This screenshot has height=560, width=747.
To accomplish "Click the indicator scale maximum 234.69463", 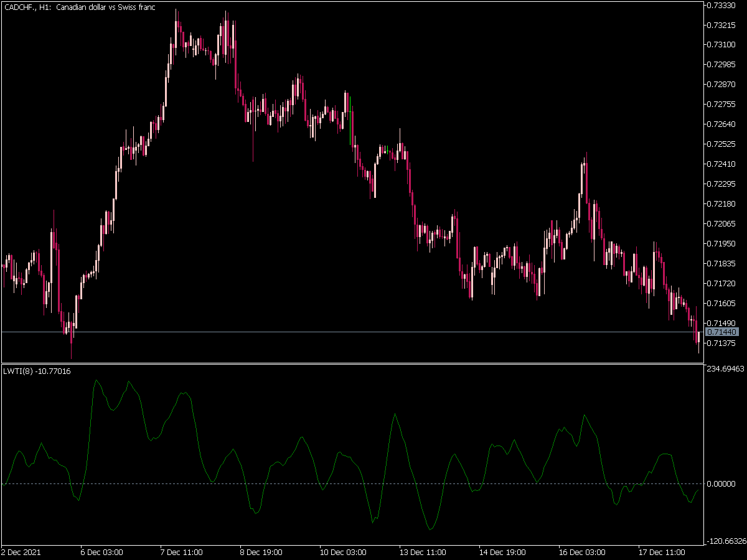I will (x=726, y=369).
